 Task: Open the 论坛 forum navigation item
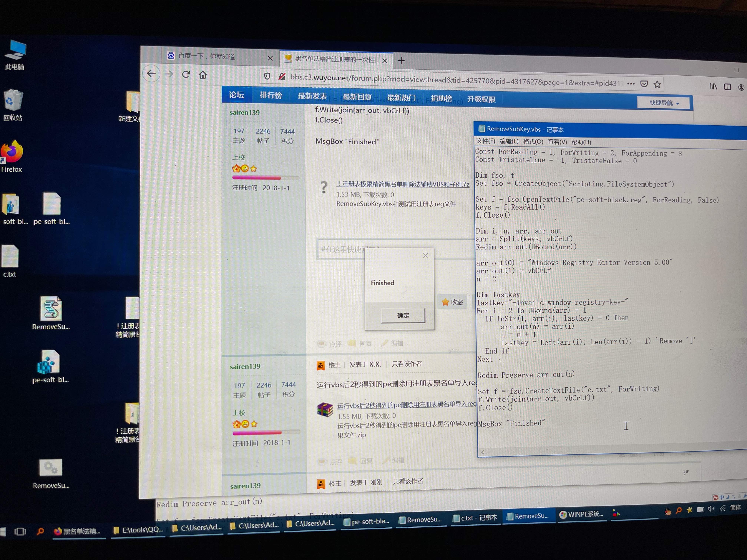coord(236,94)
